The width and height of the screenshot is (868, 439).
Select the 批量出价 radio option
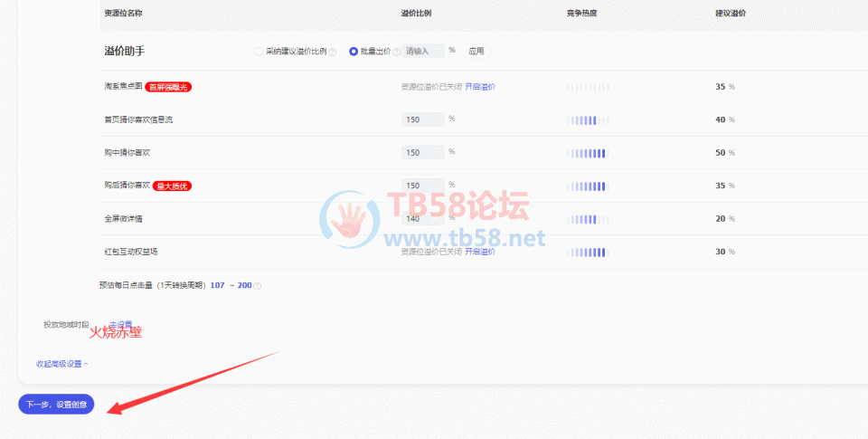(x=354, y=52)
